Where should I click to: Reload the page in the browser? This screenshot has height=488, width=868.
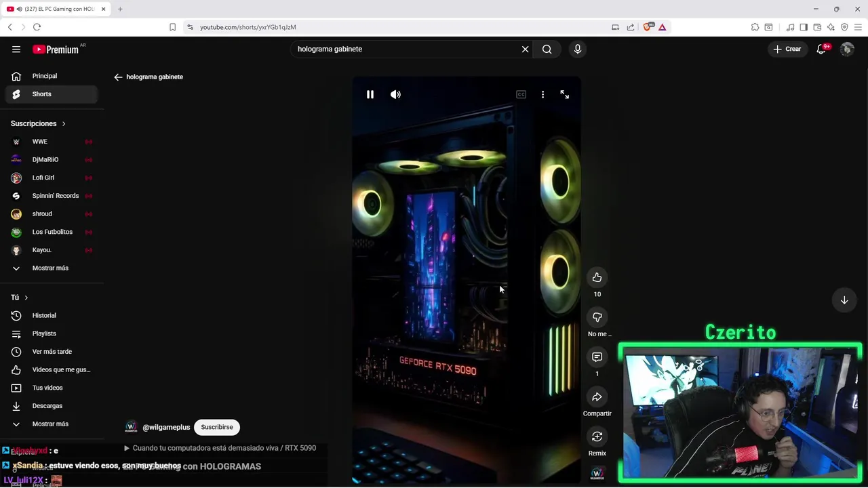click(37, 27)
